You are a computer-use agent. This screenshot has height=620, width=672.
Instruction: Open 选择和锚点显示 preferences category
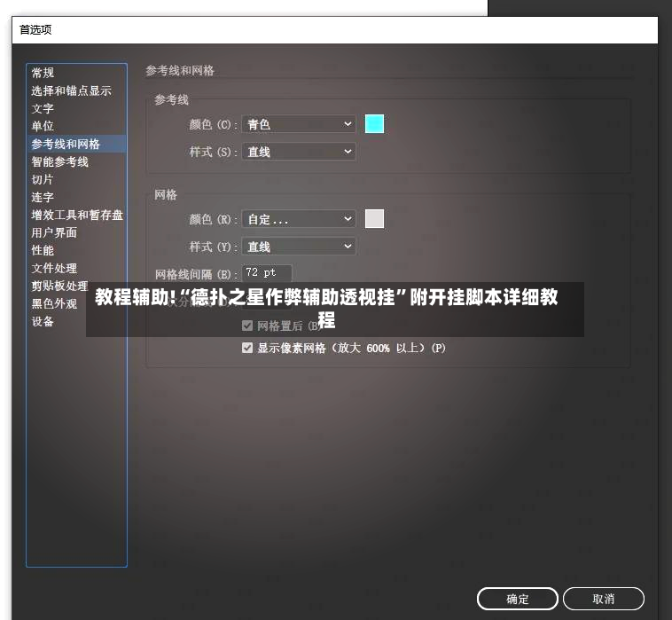[x=71, y=90]
